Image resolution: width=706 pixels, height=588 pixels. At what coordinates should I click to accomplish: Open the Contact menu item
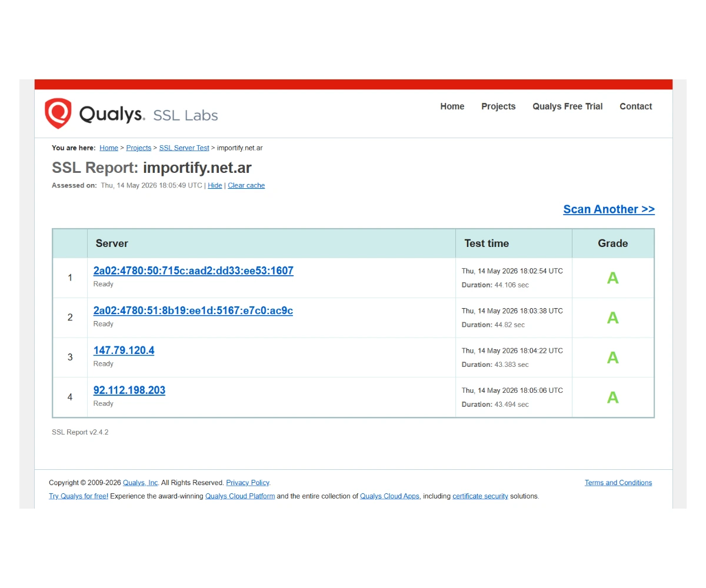tap(636, 106)
